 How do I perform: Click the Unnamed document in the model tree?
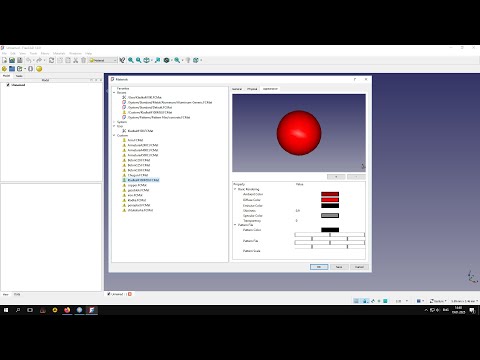point(18,85)
